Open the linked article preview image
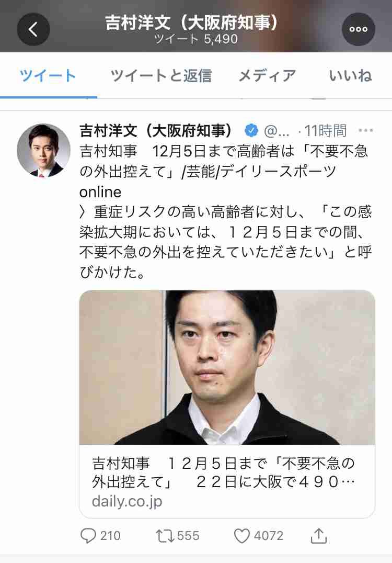392x563 pixels. (x=227, y=368)
